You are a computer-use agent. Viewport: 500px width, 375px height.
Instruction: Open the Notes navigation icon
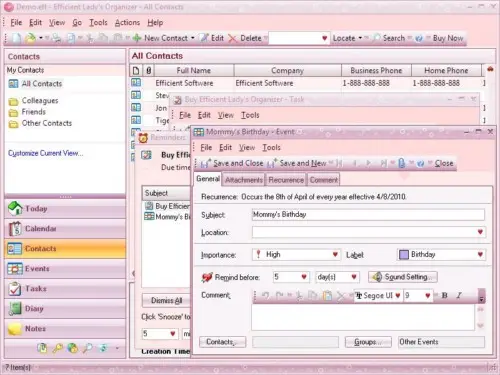coord(15,329)
